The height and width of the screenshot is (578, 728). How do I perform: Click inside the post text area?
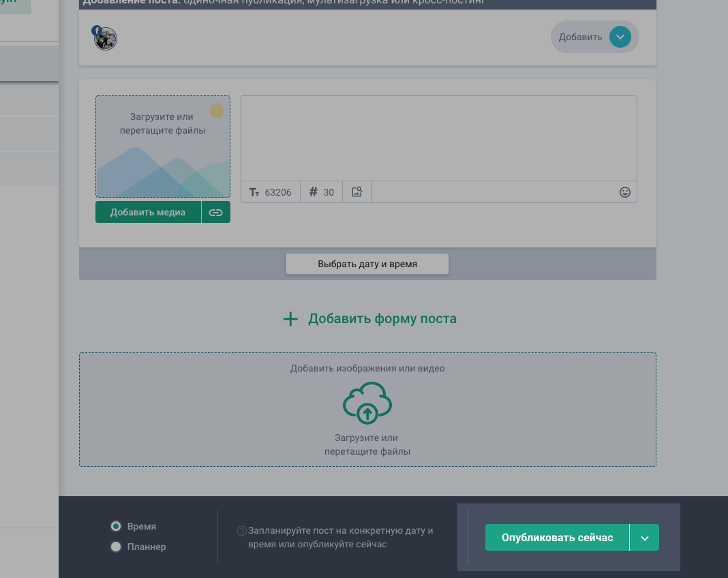click(438, 138)
